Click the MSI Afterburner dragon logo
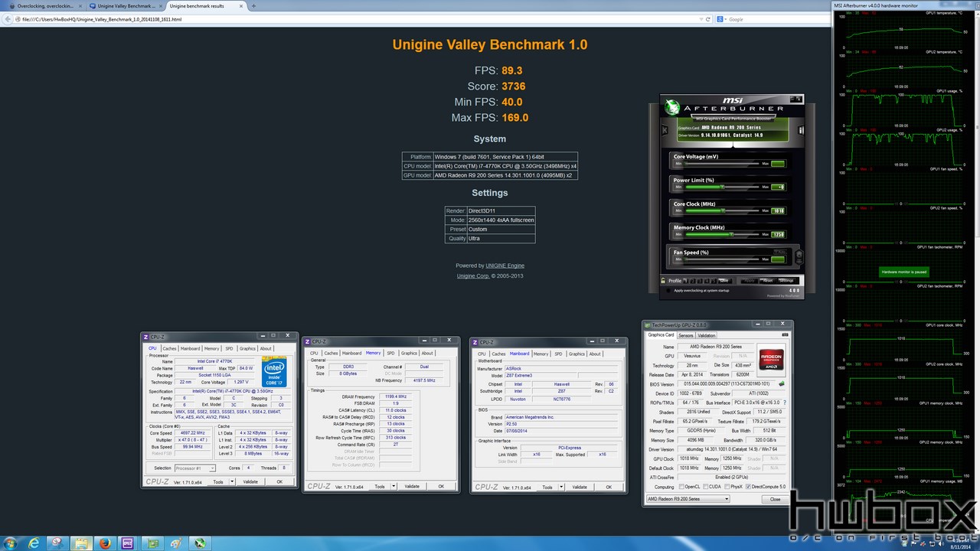The width and height of the screenshot is (980, 551). [671, 108]
